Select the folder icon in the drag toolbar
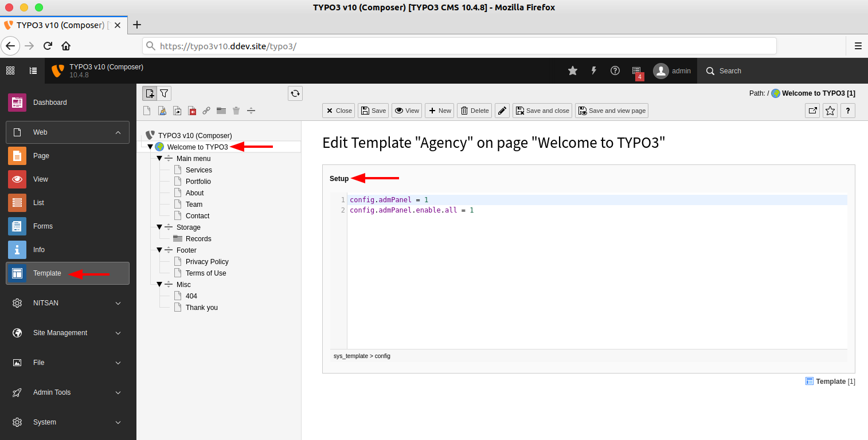Screen dimensions: 868x440 pos(221,111)
